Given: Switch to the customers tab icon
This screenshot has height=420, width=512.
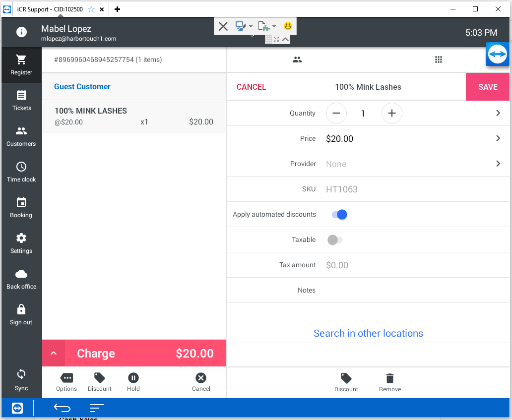Looking at the screenshot, I should click(x=297, y=60).
